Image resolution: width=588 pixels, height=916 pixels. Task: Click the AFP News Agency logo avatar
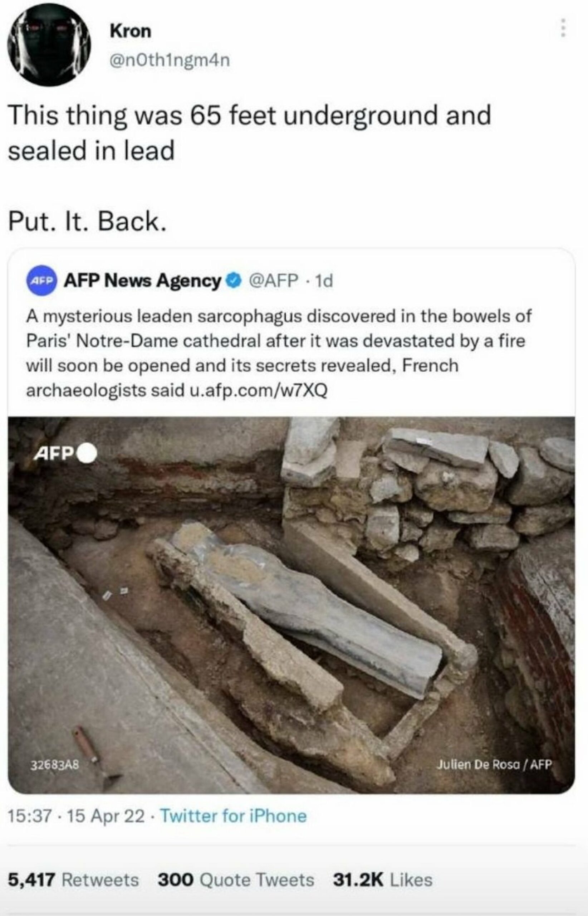[x=41, y=281]
